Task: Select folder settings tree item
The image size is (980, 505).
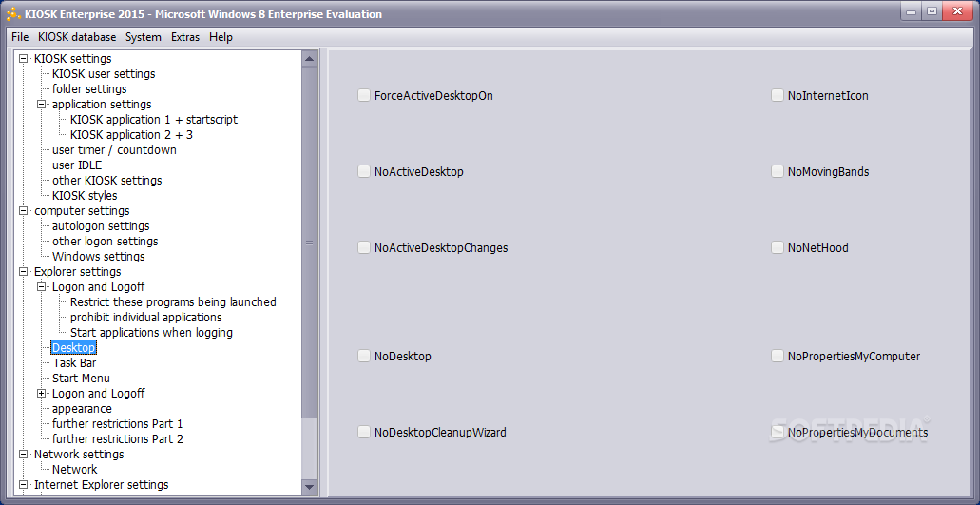Action: (89, 88)
